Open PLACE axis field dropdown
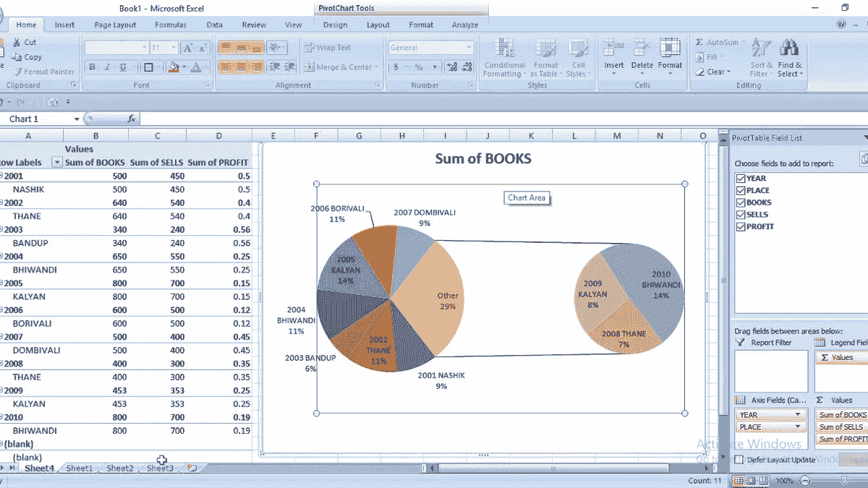This screenshot has width=868, height=488. [798, 427]
